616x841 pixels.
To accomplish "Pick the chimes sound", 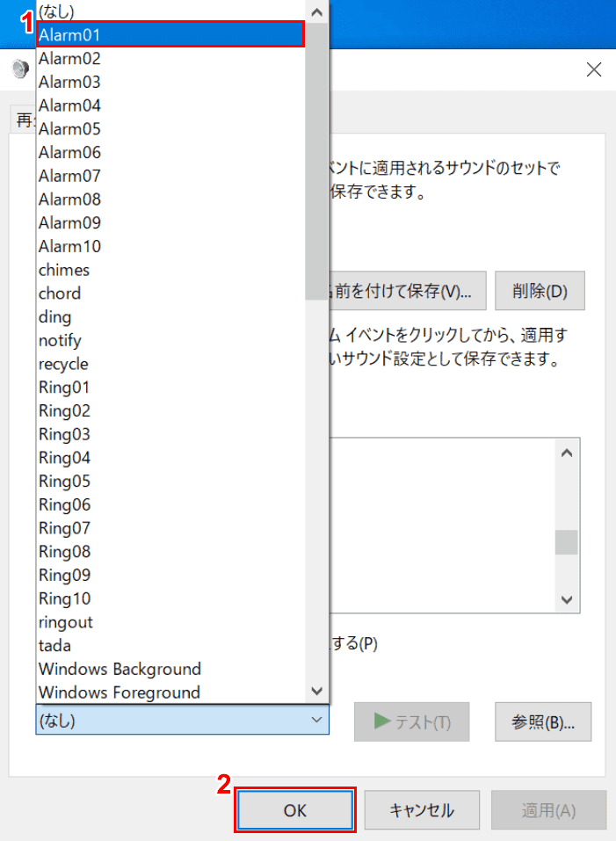I will click(x=171, y=270).
